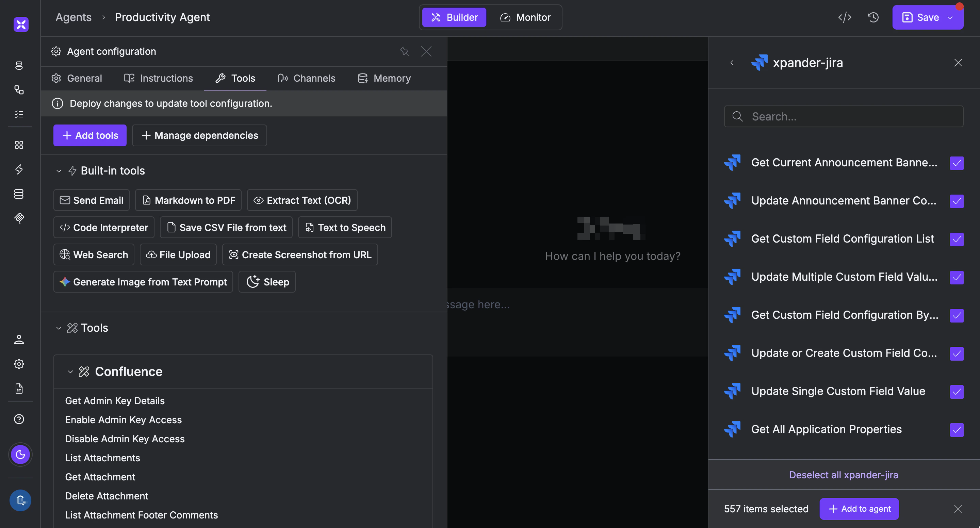Click the xpander logo in top-left corner
Viewport: 980px width, 528px height.
click(21, 25)
